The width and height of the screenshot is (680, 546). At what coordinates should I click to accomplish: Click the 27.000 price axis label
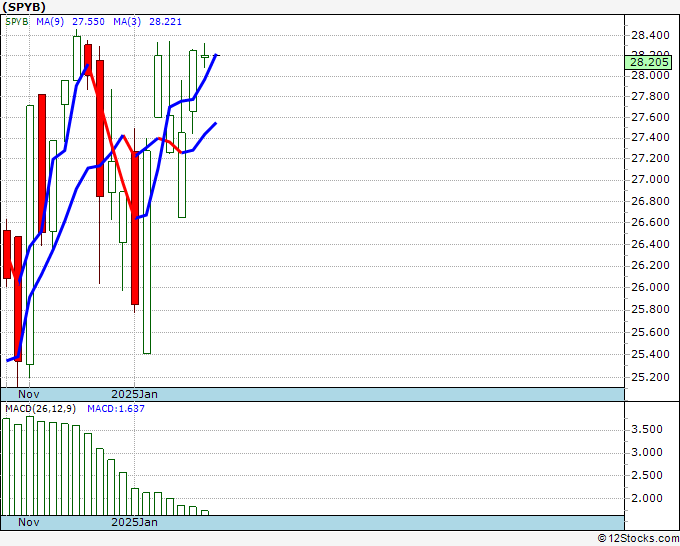tap(650, 179)
